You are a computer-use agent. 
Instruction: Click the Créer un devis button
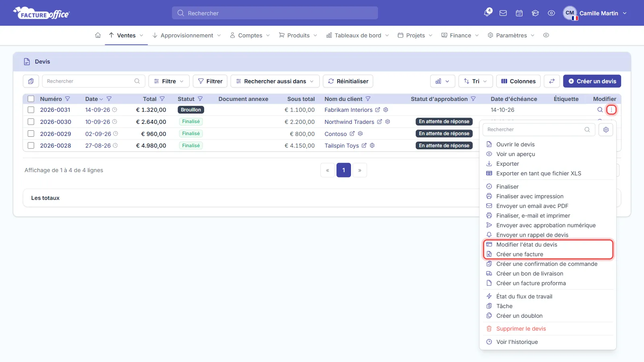tap(592, 81)
